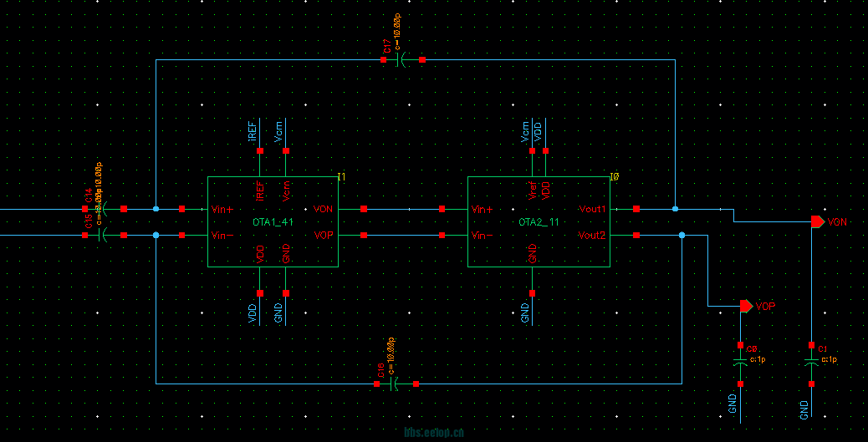Click the c=10.00p value of C16
This screenshot has height=442, width=868.
click(x=391, y=355)
